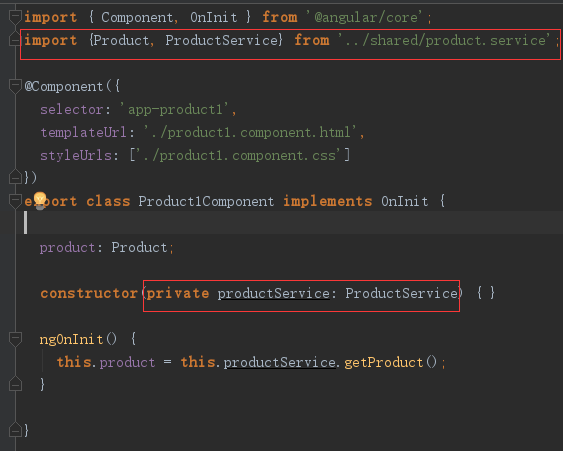This screenshot has height=451, width=563.
Task: Click './product1.component.css' style path
Action: pyautogui.click(x=238, y=155)
